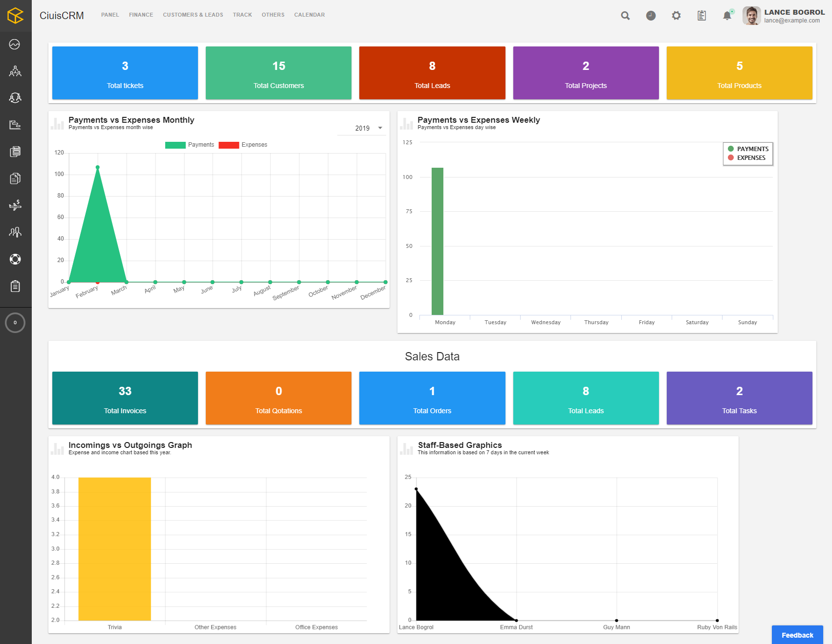832x644 pixels.
Task: Switch to the CALENDAR menu item
Action: point(309,15)
